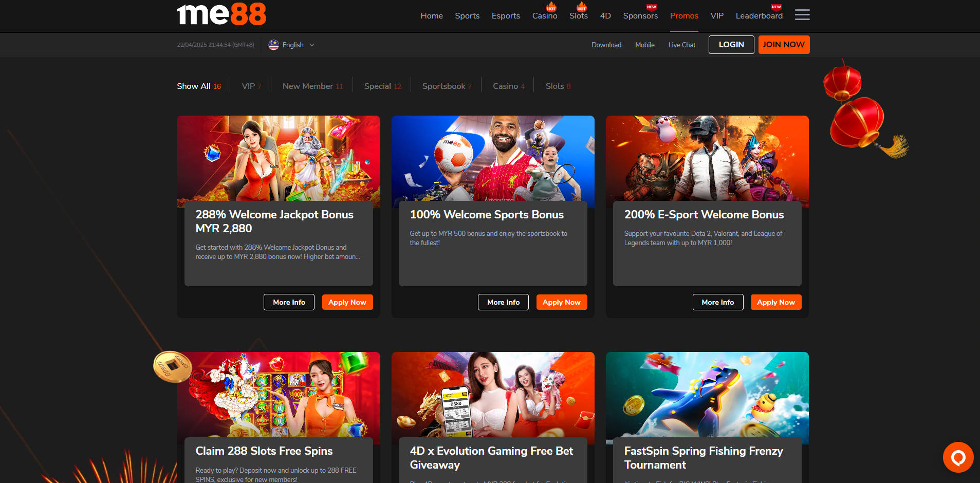The image size is (980, 483).
Task: Click the NEW badge above Sponsors
Action: 651,8
